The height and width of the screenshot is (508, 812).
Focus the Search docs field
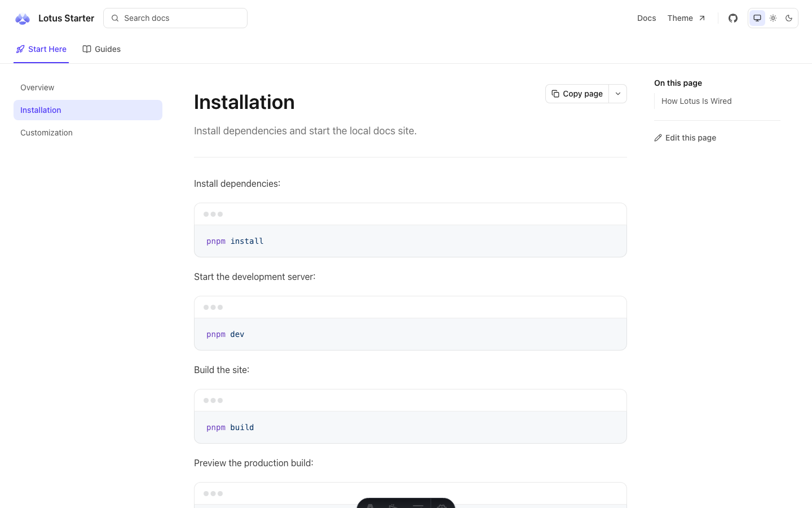[175, 18]
